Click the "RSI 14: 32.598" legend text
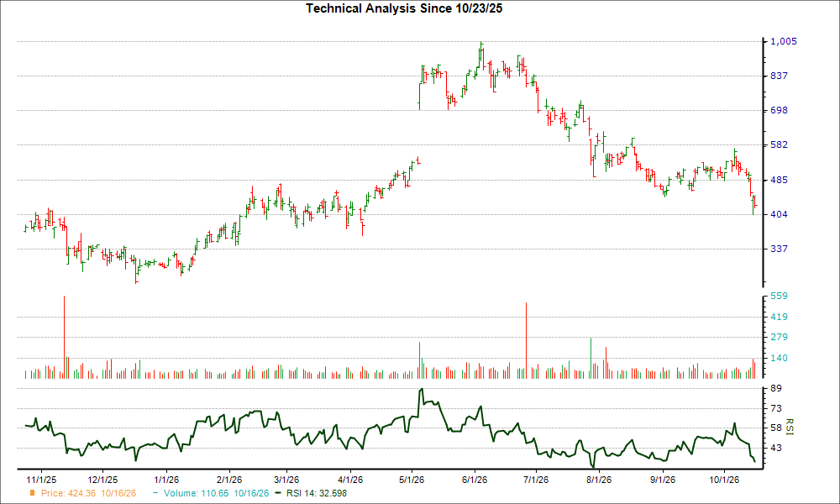Image resolution: width=840 pixels, height=504 pixels. tap(317, 493)
